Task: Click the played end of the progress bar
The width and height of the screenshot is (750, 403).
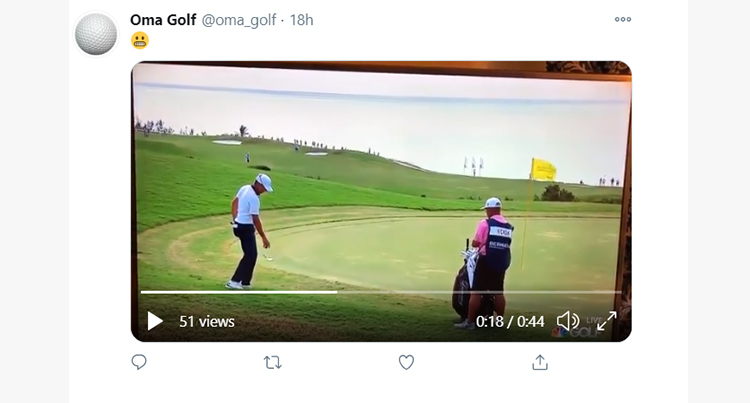Action: (x=337, y=292)
